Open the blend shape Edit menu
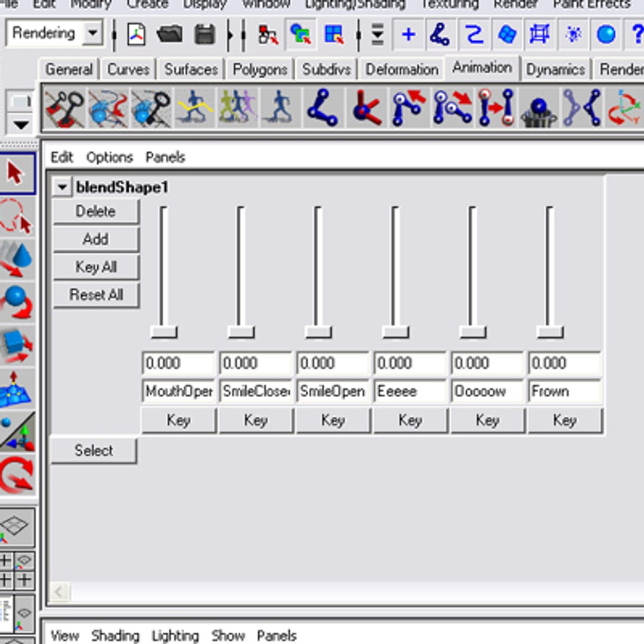This screenshot has height=644, width=644. pyautogui.click(x=61, y=157)
